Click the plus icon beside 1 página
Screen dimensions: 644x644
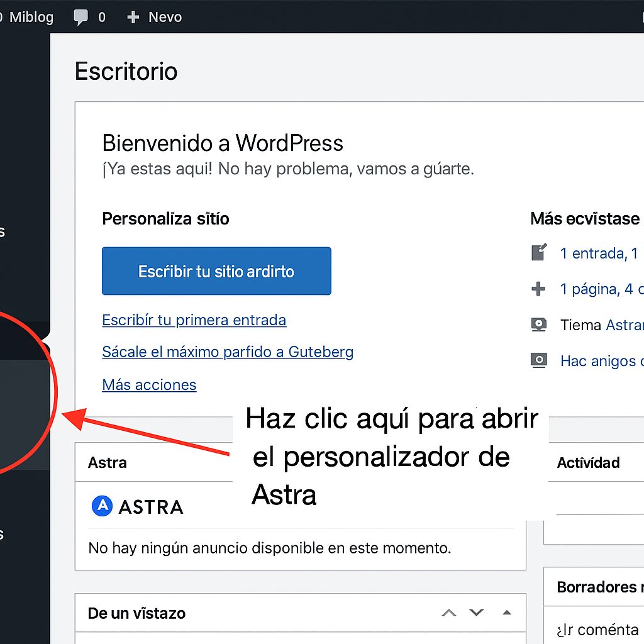click(538, 289)
